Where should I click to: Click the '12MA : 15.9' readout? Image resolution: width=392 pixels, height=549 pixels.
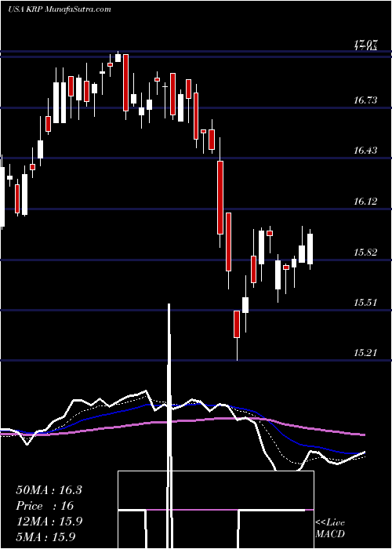tap(49, 522)
